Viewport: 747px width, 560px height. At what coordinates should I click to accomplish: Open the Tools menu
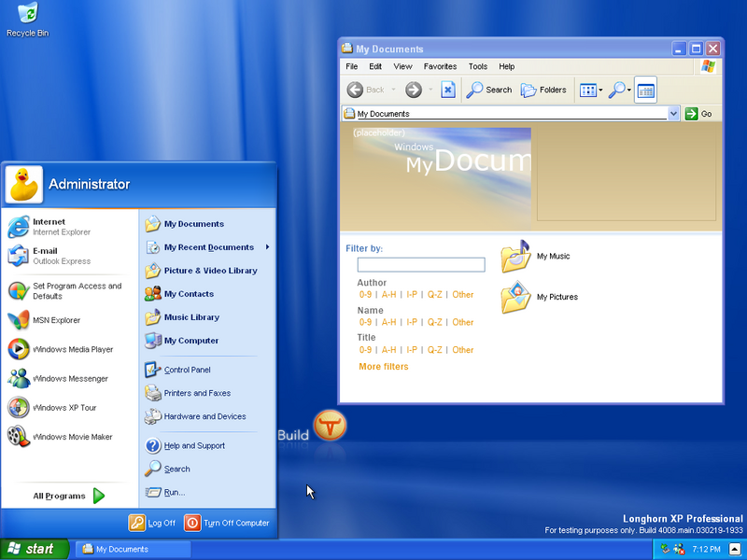pyautogui.click(x=477, y=66)
